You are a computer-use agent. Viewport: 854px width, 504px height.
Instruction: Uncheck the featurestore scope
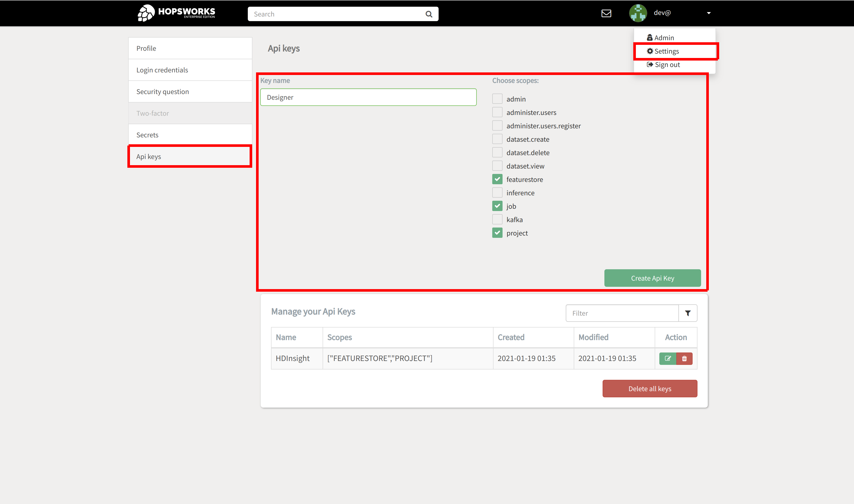[x=497, y=179]
